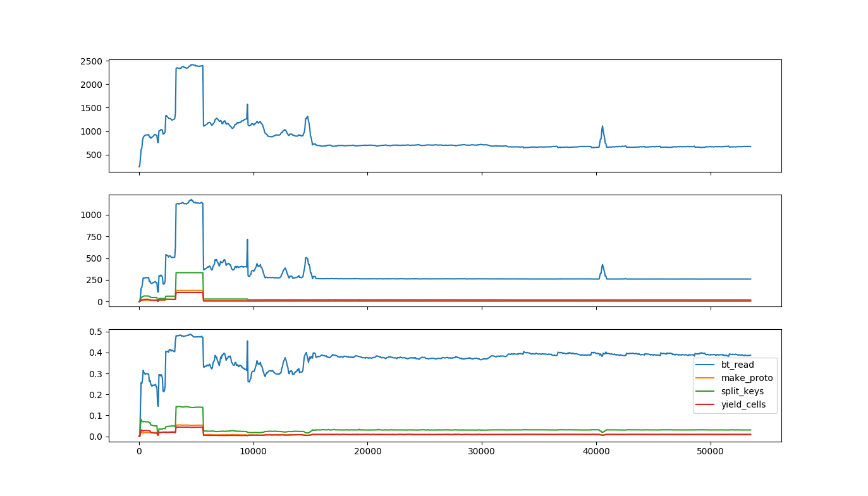Screen dimensions: 868x496
Task: Click the 50000 x-axis tick label
Action: click(x=711, y=452)
